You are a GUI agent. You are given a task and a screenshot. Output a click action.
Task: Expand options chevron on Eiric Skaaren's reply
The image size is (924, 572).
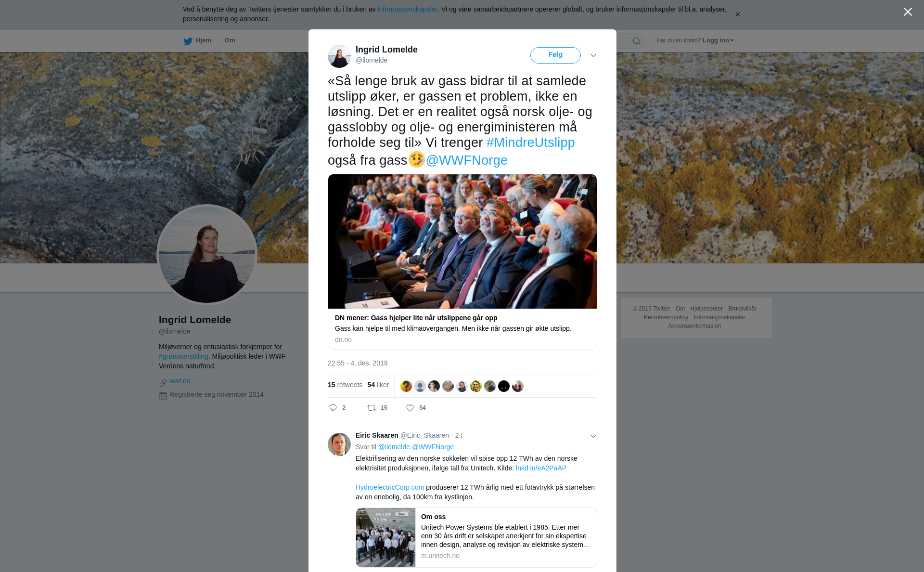tap(593, 436)
